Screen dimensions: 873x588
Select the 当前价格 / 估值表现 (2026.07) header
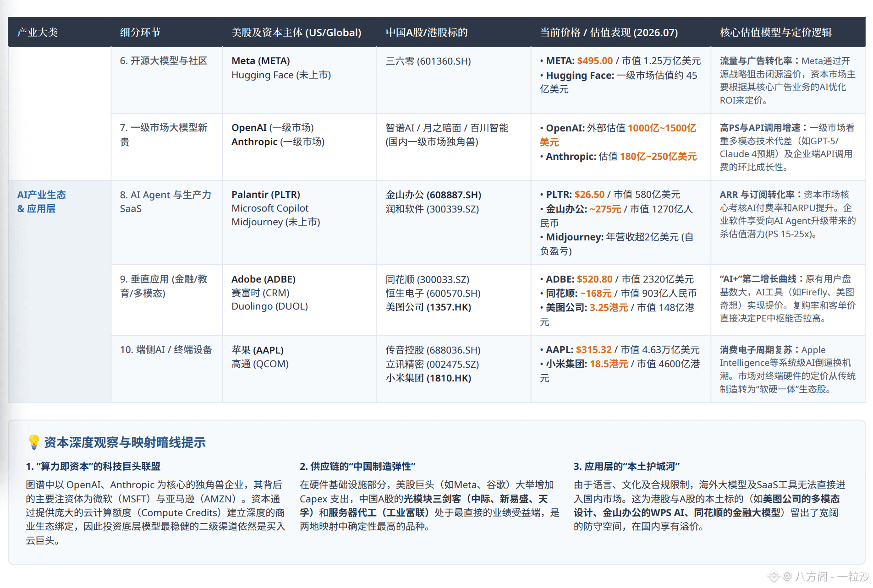point(609,33)
